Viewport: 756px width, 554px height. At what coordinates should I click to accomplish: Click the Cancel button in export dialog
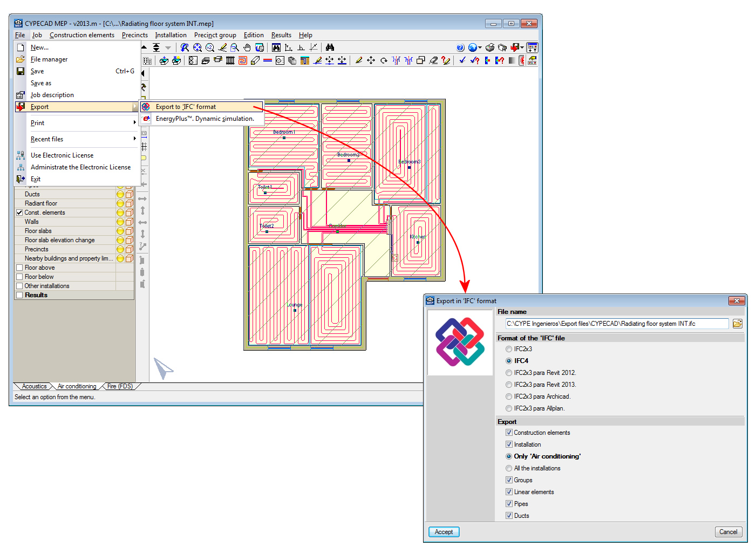click(728, 532)
